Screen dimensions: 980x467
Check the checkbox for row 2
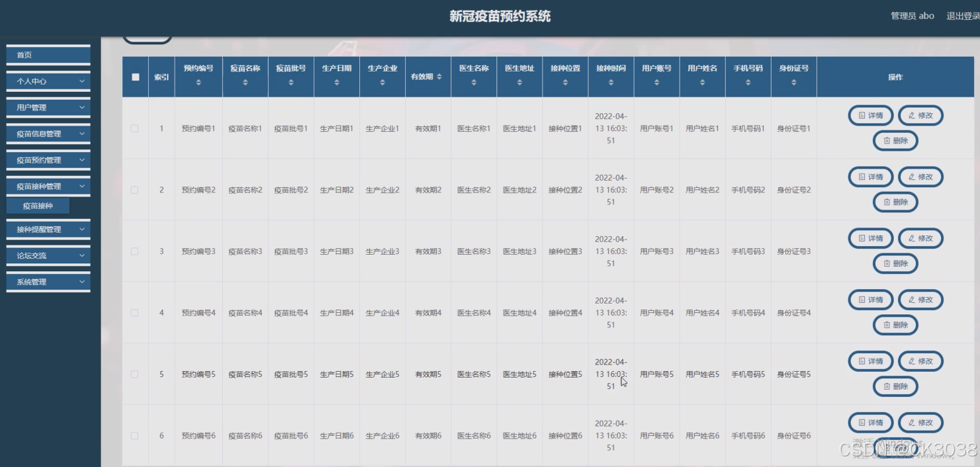click(x=135, y=191)
